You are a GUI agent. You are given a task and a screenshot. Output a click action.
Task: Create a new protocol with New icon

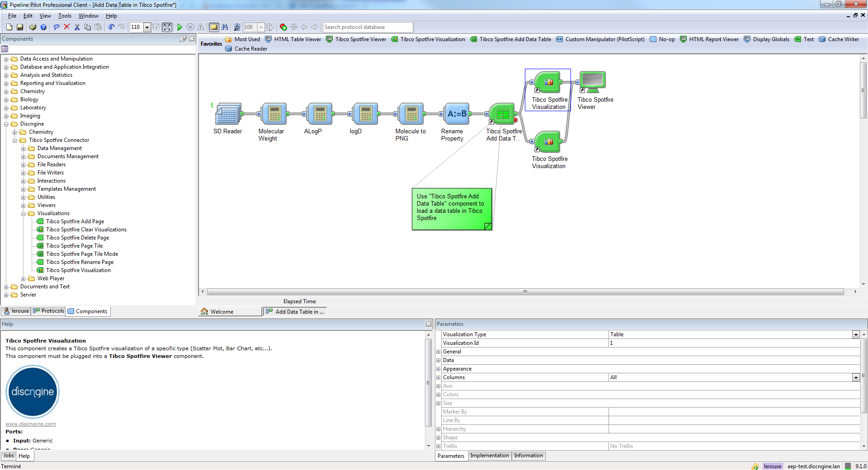[x=9, y=27]
